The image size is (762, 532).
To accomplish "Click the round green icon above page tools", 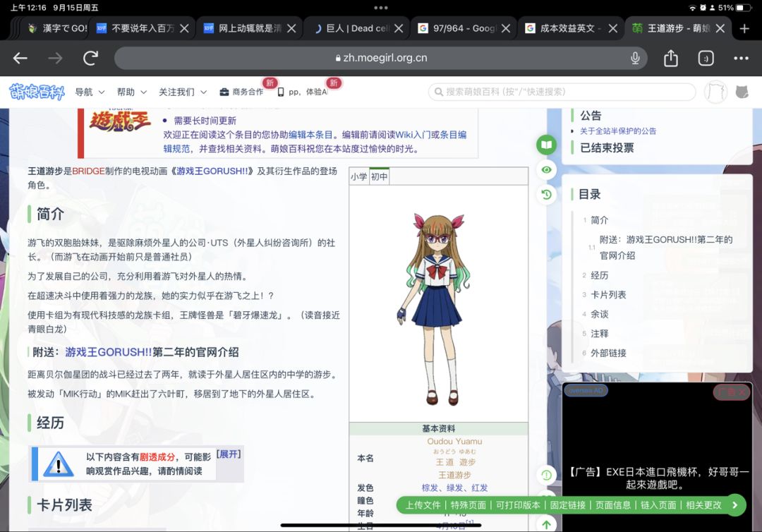I will coord(546,475).
